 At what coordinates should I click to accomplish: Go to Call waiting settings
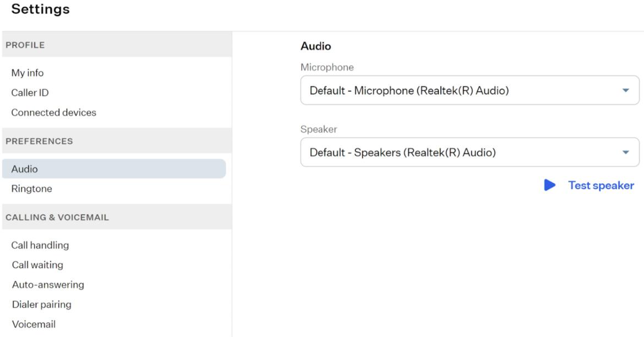coord(37,265)
